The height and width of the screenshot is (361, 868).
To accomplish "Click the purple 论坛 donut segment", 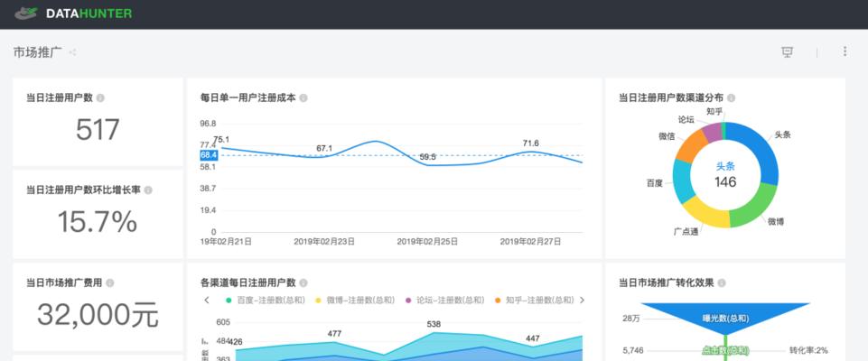I will coord(712,132).
